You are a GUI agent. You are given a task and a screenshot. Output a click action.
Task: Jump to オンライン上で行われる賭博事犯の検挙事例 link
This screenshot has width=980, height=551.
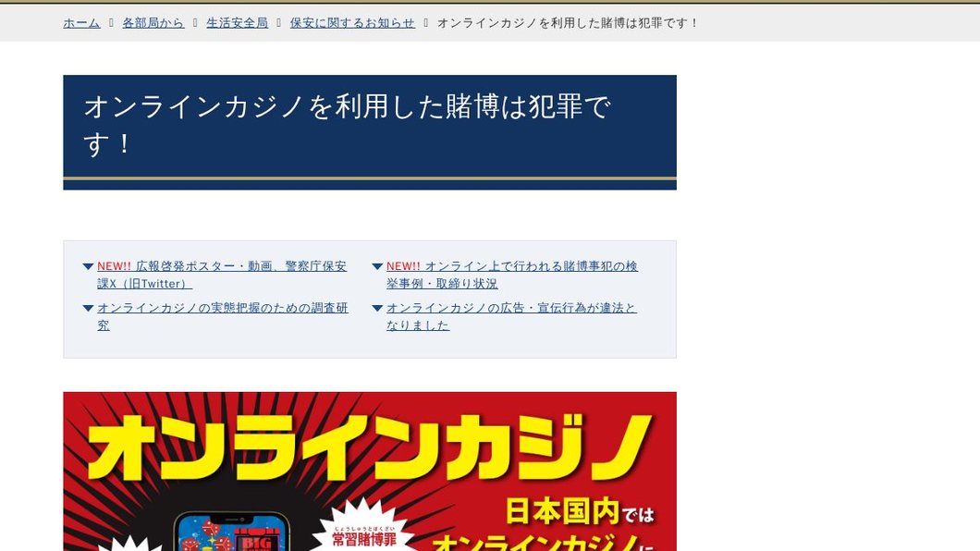(x=512, y=275)
